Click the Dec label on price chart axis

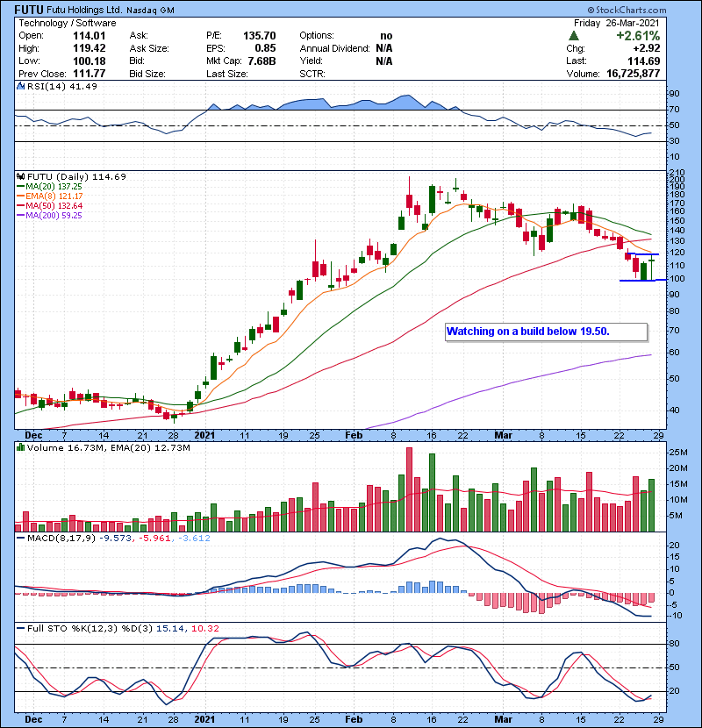click(x=33, y=435)
